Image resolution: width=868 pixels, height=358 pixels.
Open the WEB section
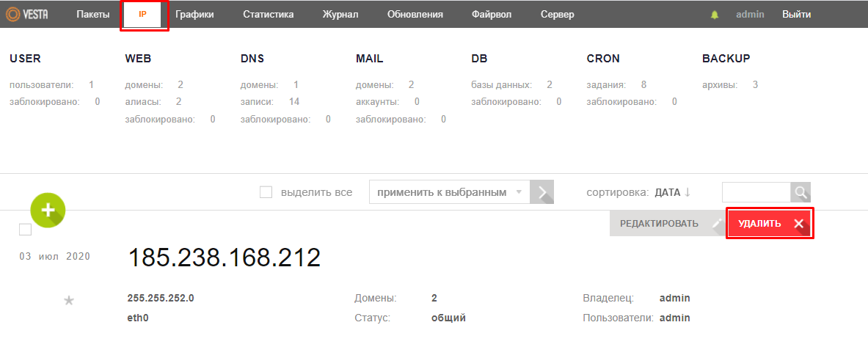(x=139, y=59)
